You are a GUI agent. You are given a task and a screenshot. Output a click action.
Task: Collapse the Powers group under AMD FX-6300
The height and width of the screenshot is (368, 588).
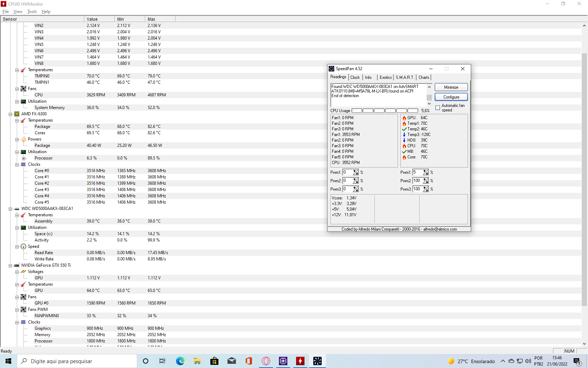pyautogui.click(x=17, y=139)
